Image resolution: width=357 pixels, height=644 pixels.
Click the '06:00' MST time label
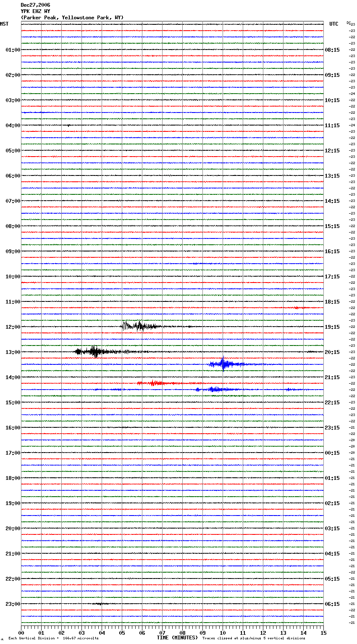[13, 176]
